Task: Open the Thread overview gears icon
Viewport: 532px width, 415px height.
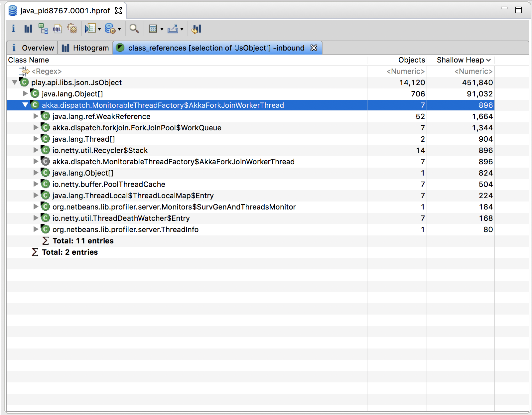Action: click(72, 29)
